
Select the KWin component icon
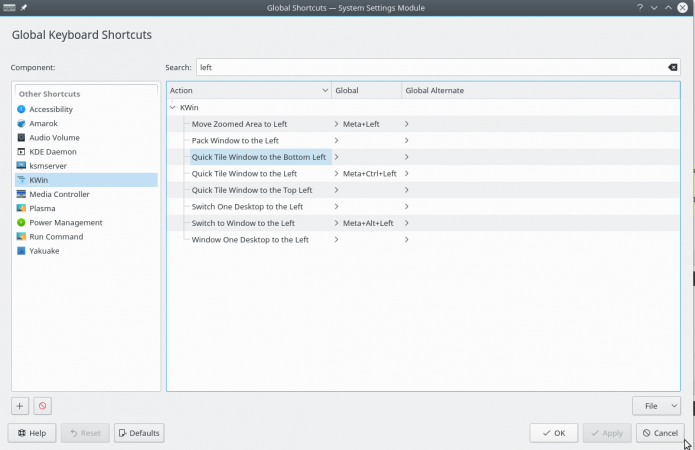[x=21, y=180]
